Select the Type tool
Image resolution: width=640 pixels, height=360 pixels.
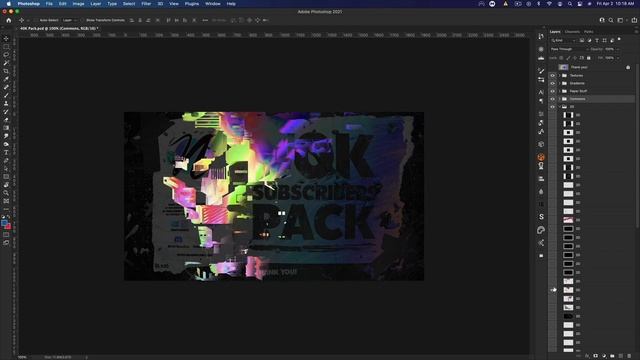(6, 152)
